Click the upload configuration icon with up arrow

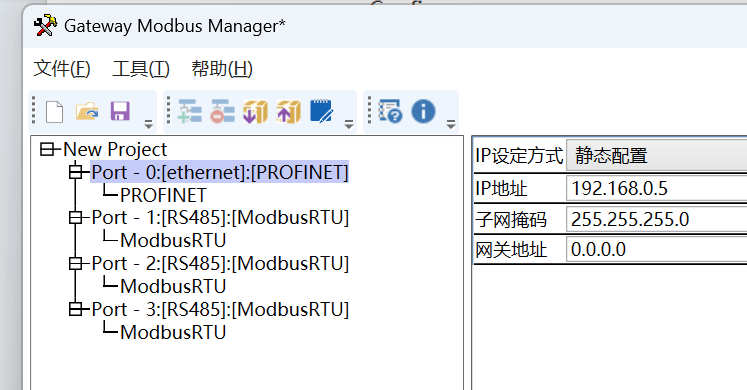point(288,111)
